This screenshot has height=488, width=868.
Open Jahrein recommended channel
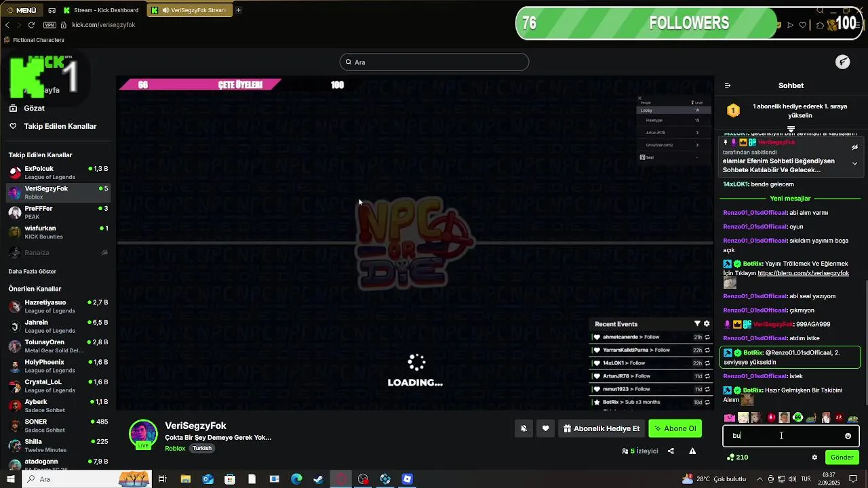(58, 326)
